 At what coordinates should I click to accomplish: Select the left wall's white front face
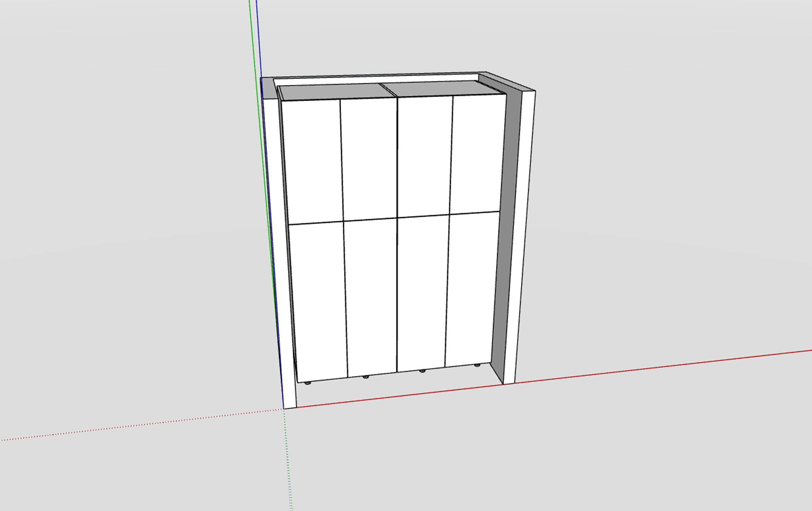[279, 247]
